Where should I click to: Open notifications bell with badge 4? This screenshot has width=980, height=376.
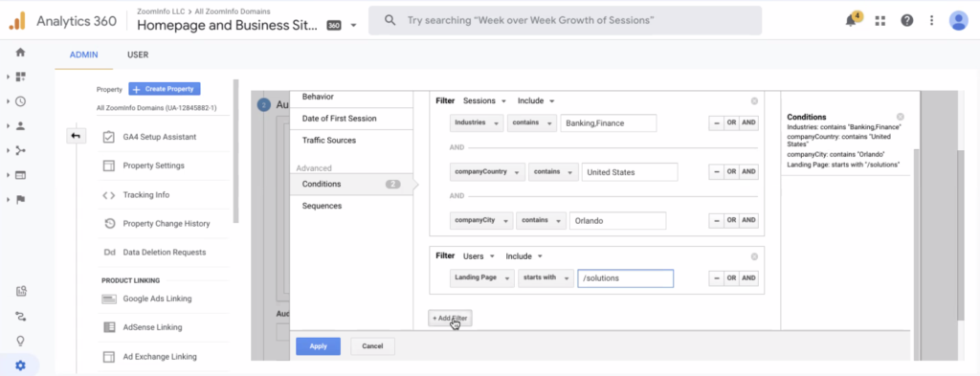(852, 20)
